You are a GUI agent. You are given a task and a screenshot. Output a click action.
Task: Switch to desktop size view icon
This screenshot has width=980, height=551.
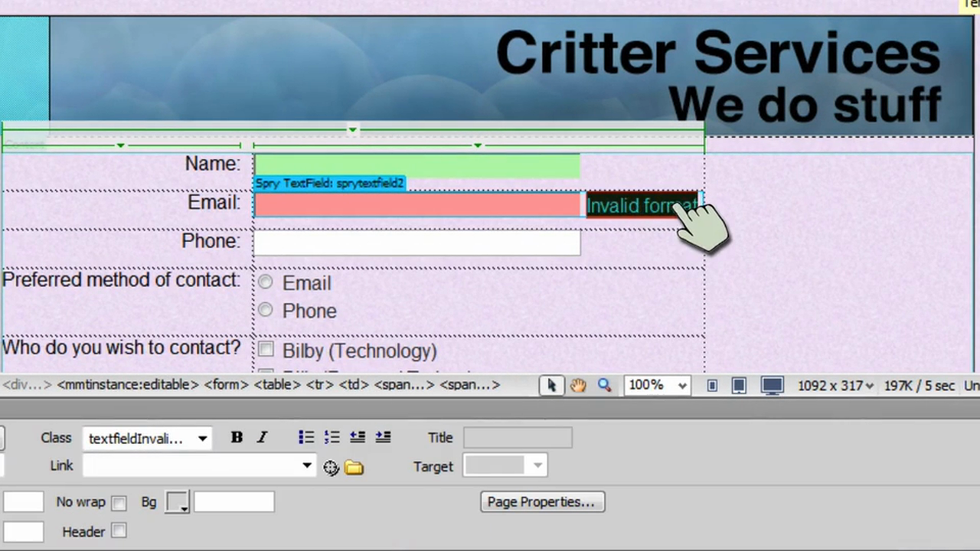[772, 386]
